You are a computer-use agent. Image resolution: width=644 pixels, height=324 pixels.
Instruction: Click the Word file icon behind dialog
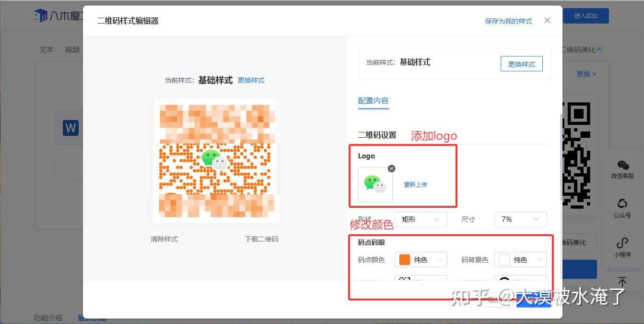point(70,128)
